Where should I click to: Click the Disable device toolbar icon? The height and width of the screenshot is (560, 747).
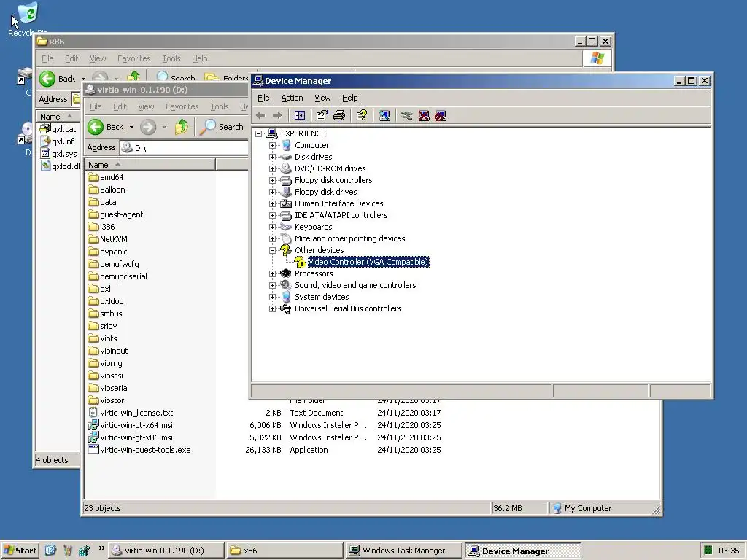[x=441, y=115]
